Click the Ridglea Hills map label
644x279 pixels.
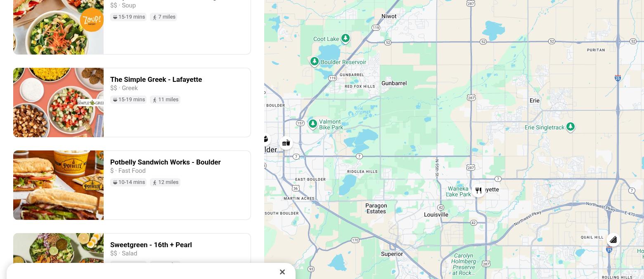point(362,172)
